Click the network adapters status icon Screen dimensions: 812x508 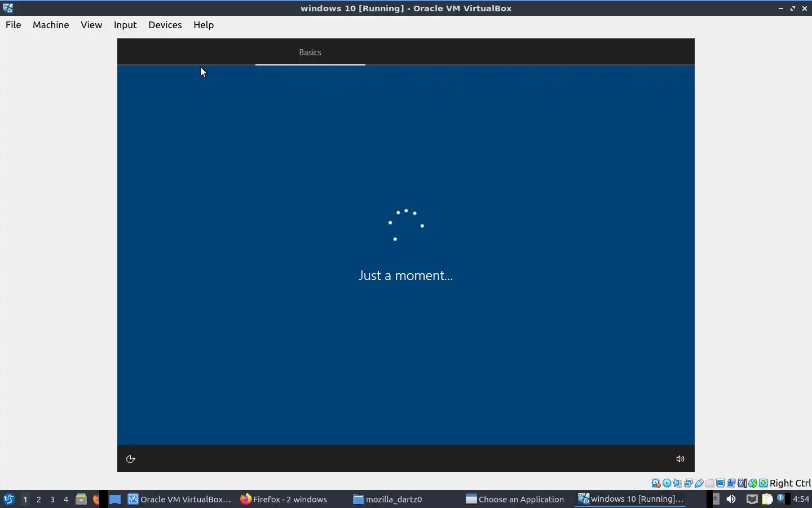pyautogui.click(x=688, y=483)
